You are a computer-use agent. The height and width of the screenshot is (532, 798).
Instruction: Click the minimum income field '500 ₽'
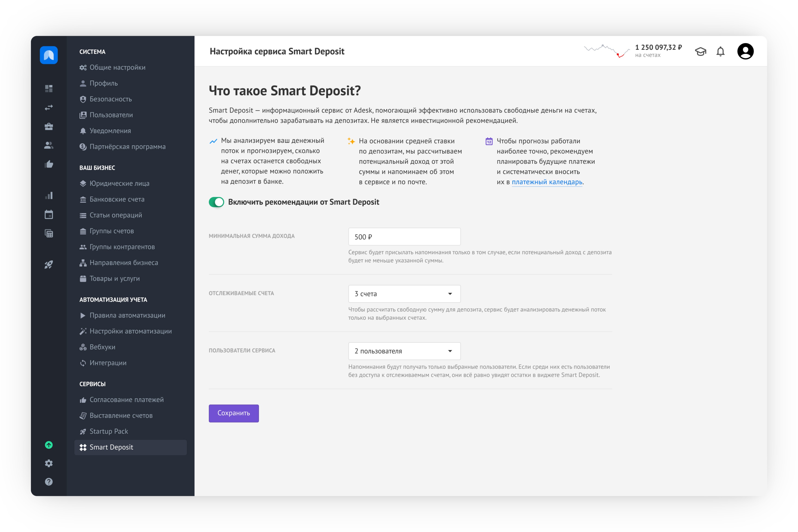[x=404, y=237]
